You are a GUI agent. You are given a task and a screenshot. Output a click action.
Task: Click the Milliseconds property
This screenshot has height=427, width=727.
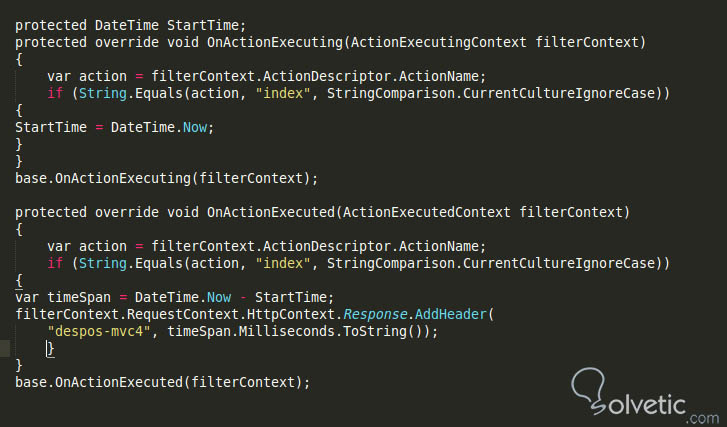[276, 331]
